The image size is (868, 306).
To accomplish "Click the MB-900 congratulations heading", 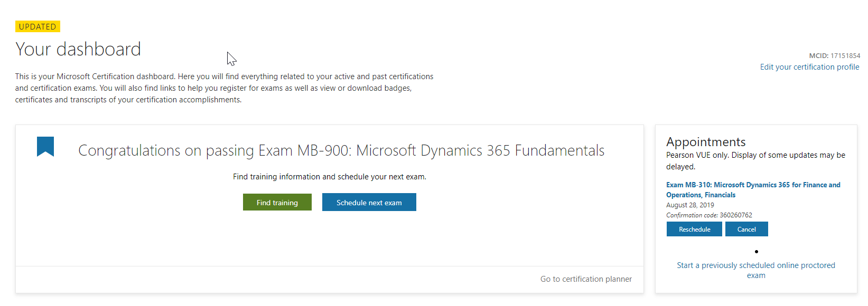I will click(x=341, y=151).
